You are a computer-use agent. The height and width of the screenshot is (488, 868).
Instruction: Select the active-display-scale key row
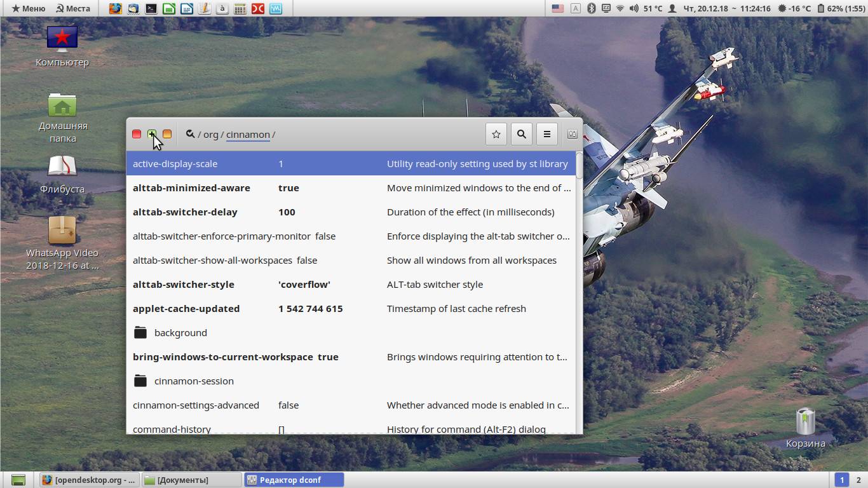click(351, 163)
